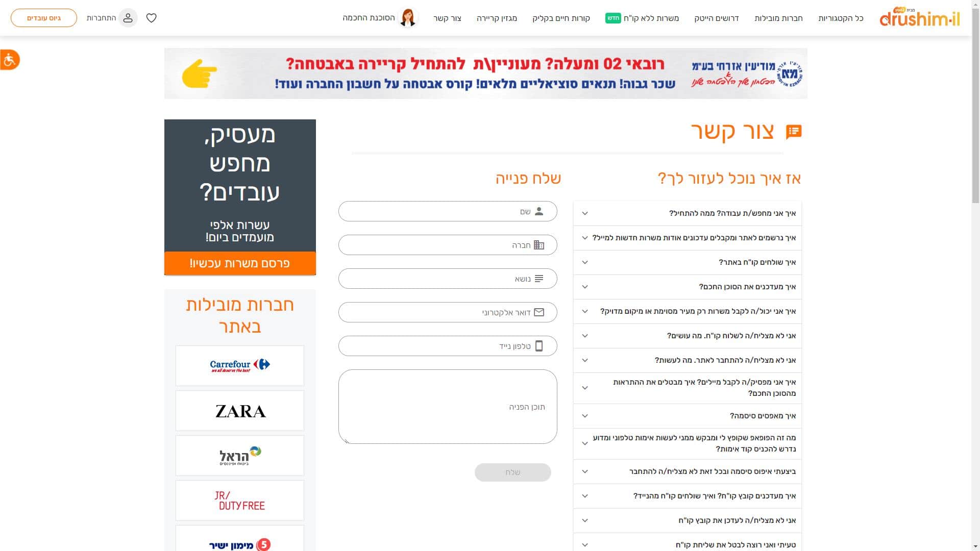This screenshot has height=551, width=980.
Task: Click the drushim.il logo
Action: point(920,18)
